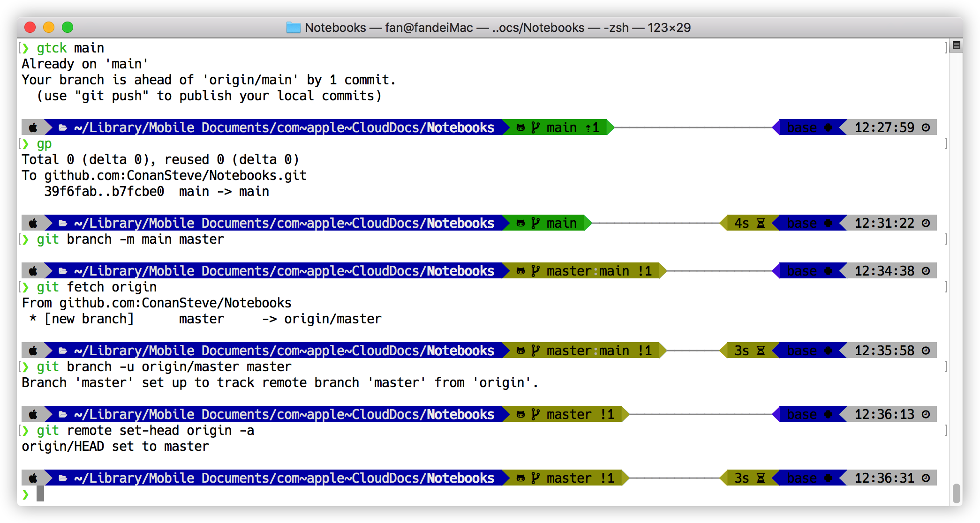Click the folder icon in the 12:36:31 prompt path
980x523 pixels.
click(63, 478)
